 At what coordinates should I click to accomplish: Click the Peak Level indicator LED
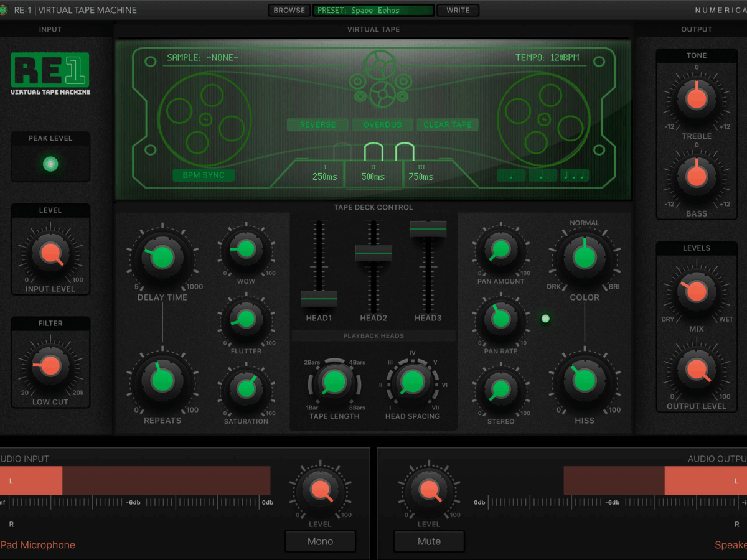[x=50, y=164]
